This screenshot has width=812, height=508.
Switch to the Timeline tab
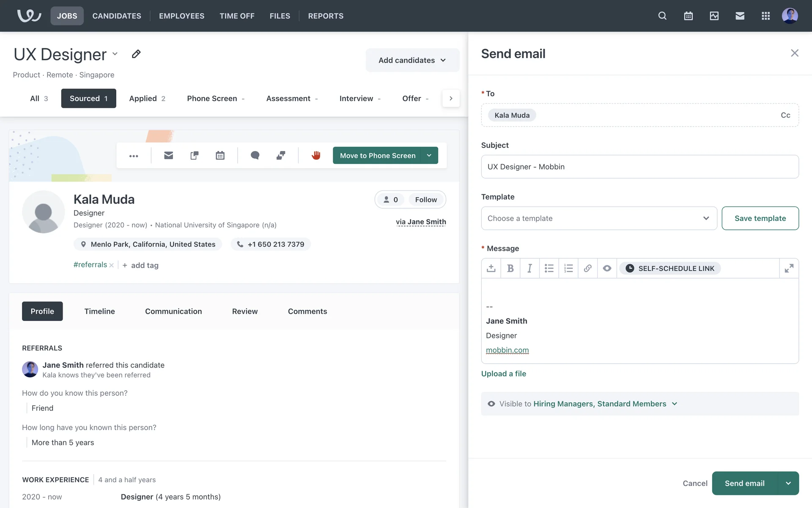click(99, 311)
